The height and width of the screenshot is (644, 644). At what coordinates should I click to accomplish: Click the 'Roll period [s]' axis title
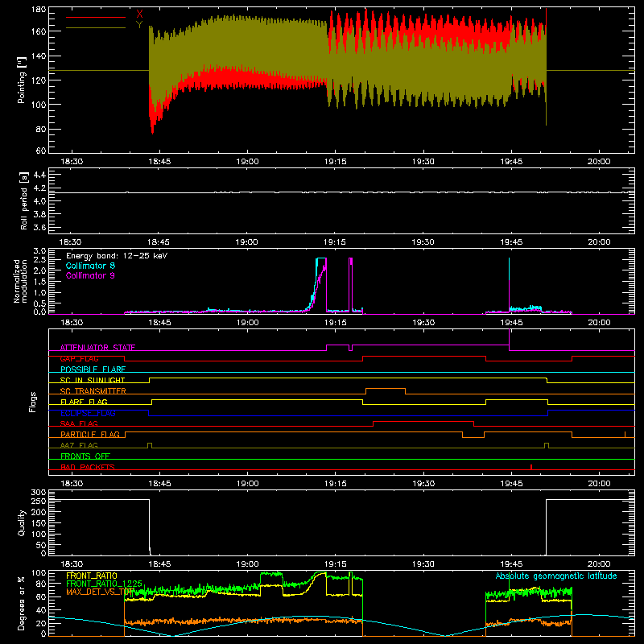click(x=24, y=200)
